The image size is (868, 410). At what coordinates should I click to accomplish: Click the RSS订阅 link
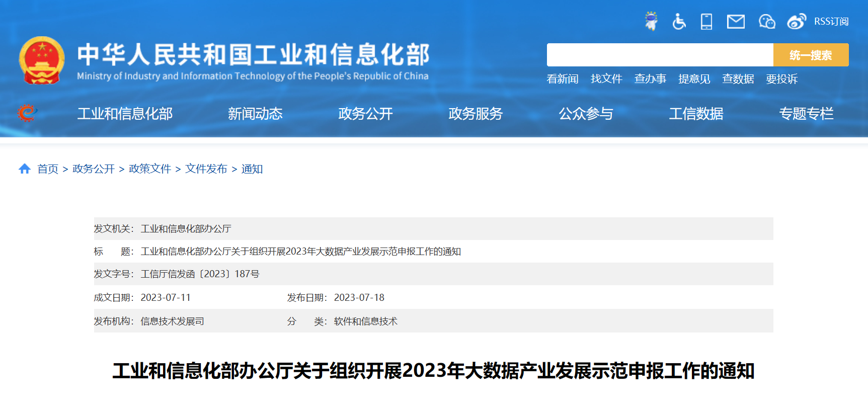click(831, 22)
